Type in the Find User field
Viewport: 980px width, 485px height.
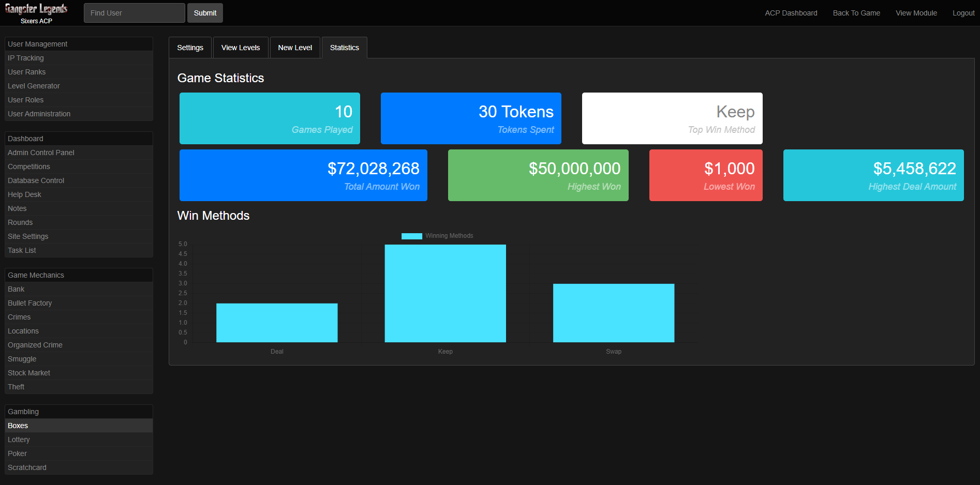tap(134, 13)
